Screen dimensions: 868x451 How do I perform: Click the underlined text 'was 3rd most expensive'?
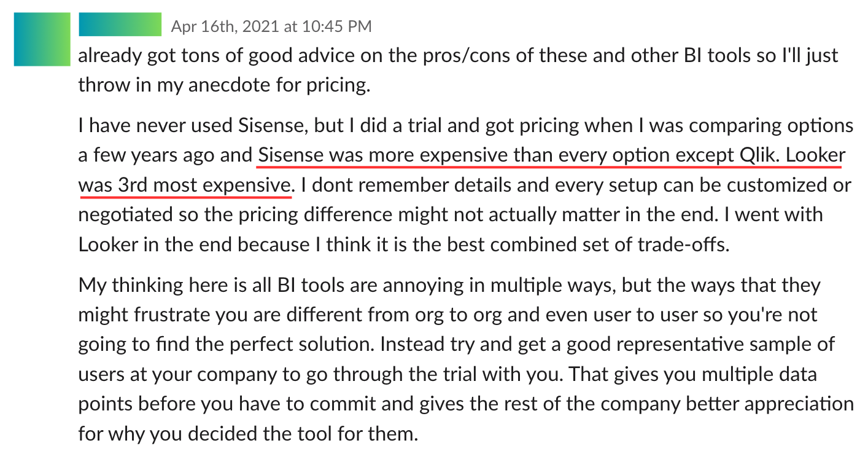[184, 185]
